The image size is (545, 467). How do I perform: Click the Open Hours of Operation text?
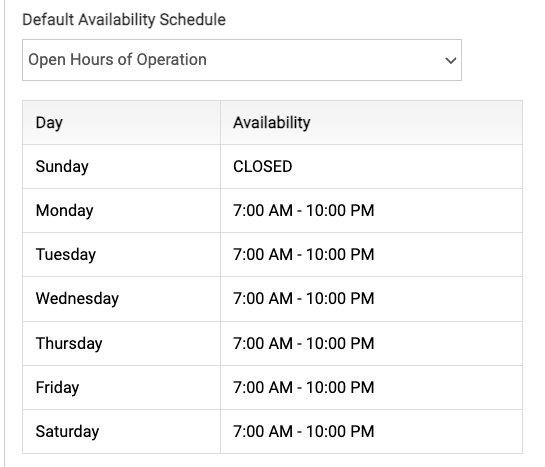[117, 60]
